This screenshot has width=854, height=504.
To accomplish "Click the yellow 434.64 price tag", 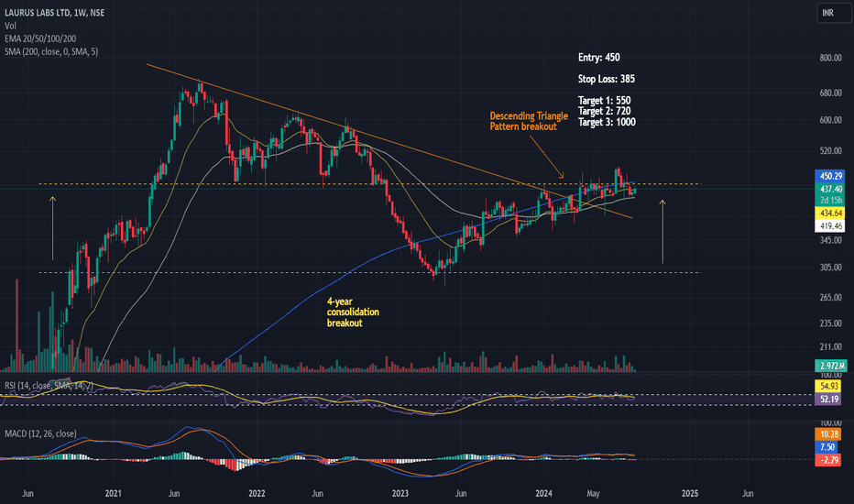I will coord(830,213).
